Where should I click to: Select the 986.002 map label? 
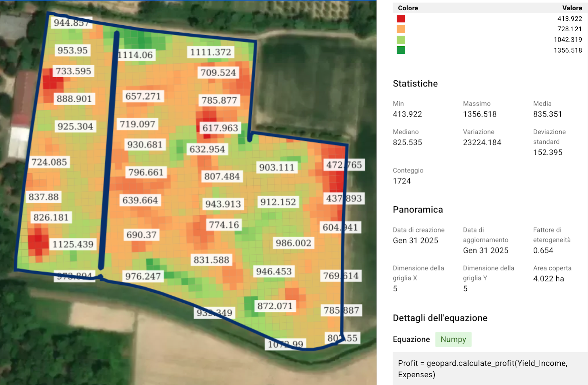[x=293, y=243]
